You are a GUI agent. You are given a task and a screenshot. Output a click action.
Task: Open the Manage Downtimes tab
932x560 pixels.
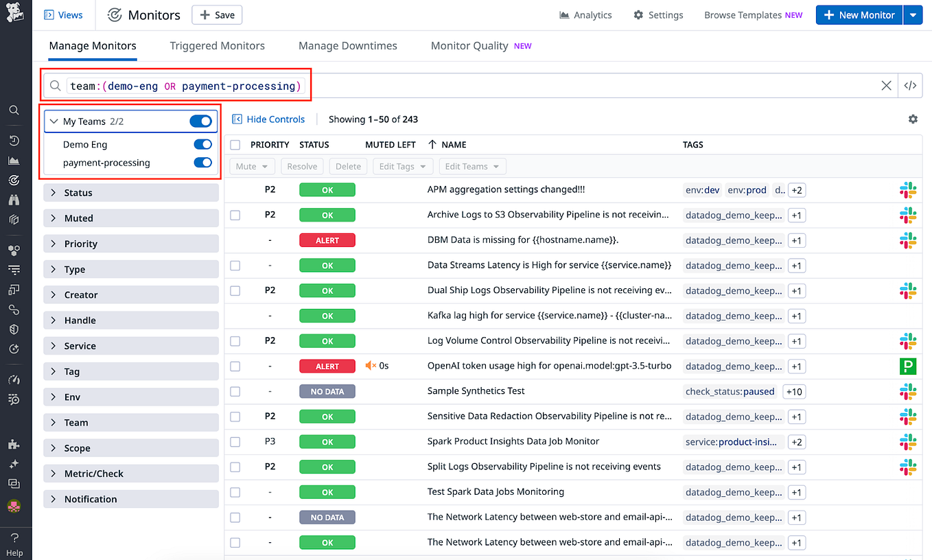(347, 45)
